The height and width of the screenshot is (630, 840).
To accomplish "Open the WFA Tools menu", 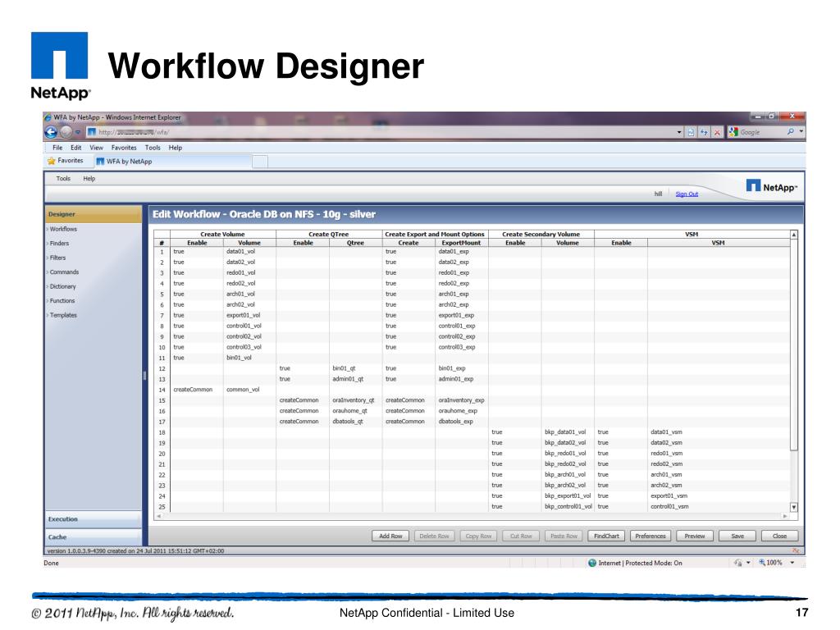I will [x=63, y=178].
